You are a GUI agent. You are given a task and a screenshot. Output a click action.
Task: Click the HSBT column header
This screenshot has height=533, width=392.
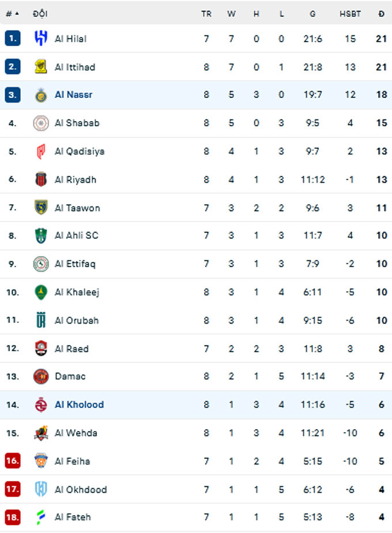(350, 13)
